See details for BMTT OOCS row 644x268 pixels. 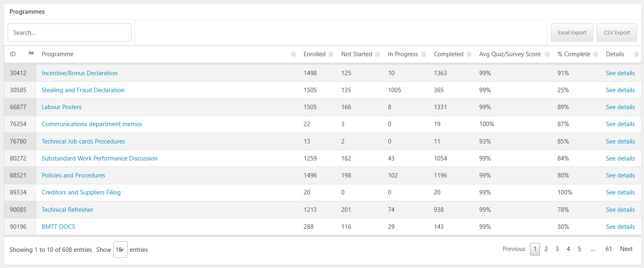coord(620,227)
